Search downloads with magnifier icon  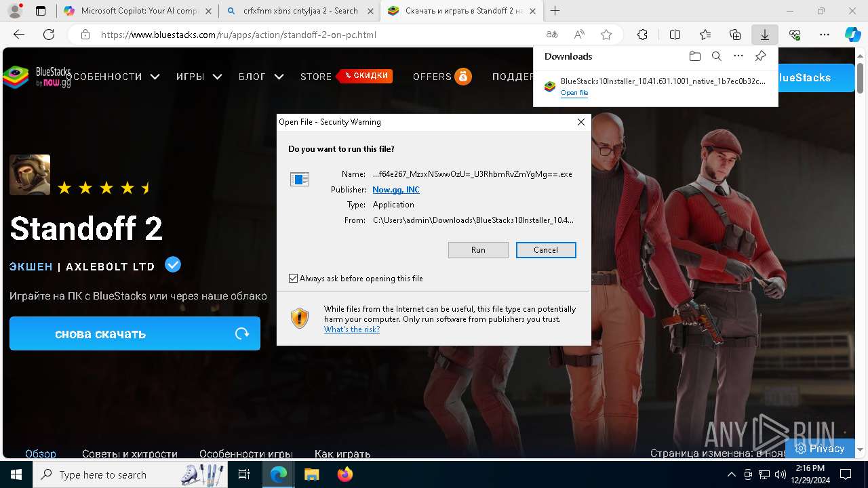click(x=717, y=56)
